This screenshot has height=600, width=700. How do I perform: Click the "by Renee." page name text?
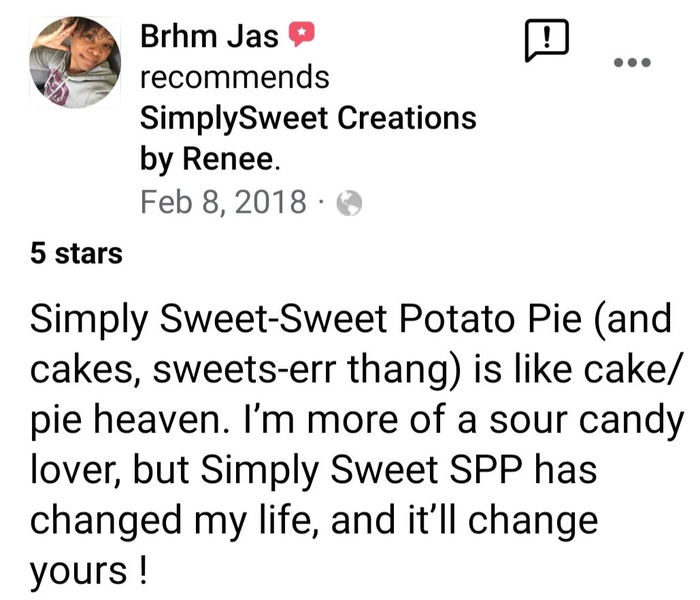click(210, 159)
